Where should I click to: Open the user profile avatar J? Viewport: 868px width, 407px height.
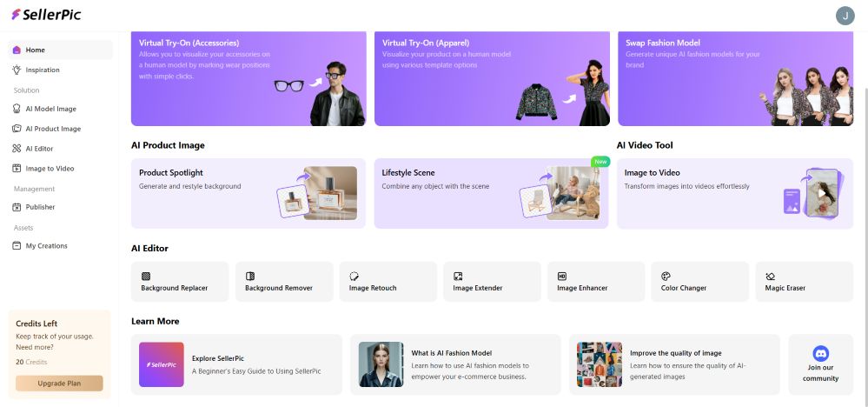click(x=845, y=16)
